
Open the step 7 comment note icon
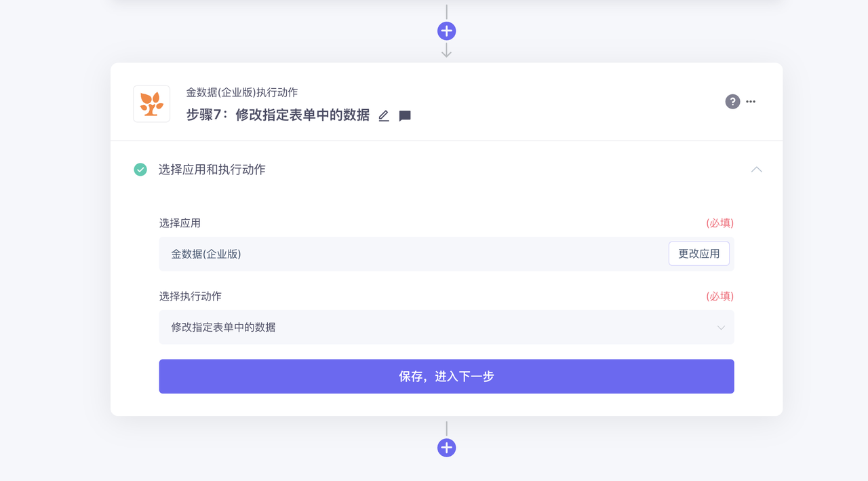coord(405,116)
